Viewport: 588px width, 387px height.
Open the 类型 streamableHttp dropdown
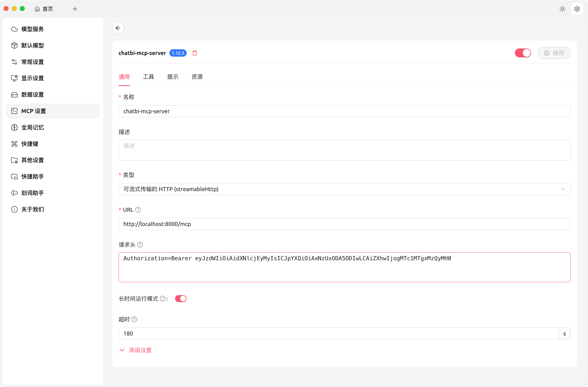click(344, 189)
